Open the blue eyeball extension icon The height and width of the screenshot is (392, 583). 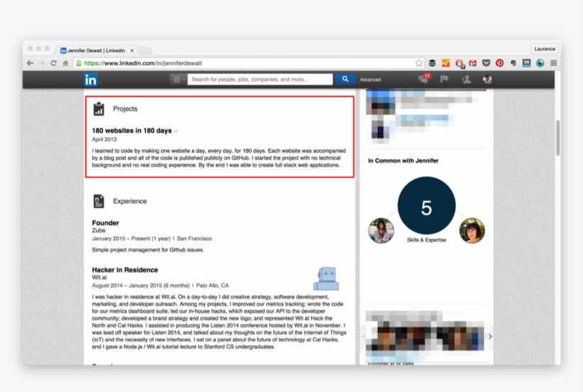pos(540,63)
